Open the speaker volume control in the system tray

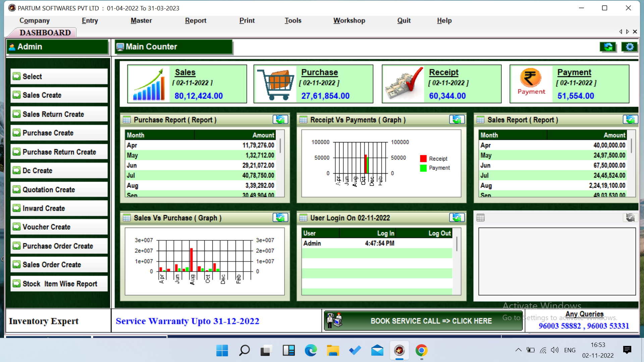pyautogui.click(x=554, y=350)
